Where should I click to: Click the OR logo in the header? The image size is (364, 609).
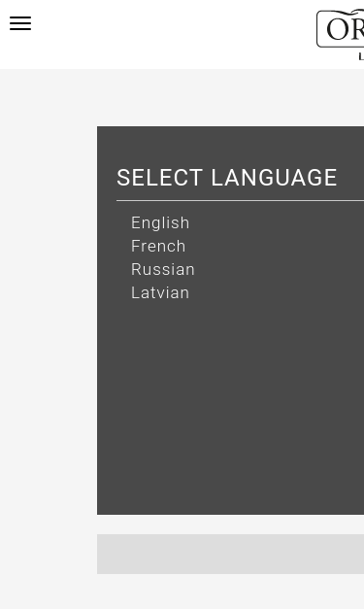point(341,29)
